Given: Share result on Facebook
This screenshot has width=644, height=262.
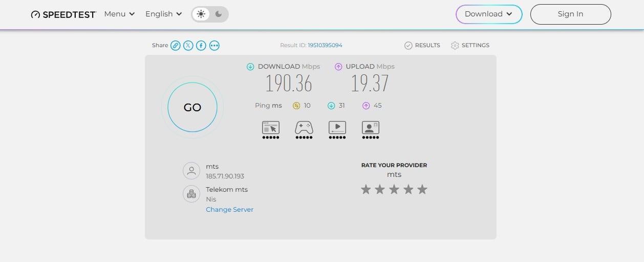Looking at the screenshot, I should point(201,46).
